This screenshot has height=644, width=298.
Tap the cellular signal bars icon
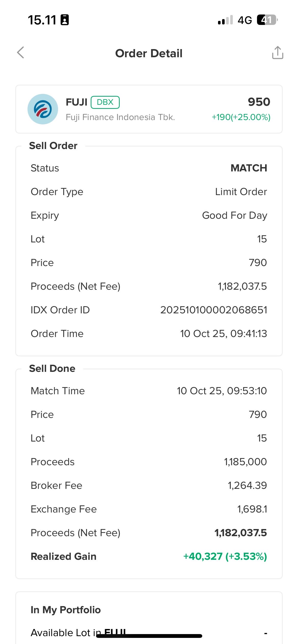(x=225, y=20)
